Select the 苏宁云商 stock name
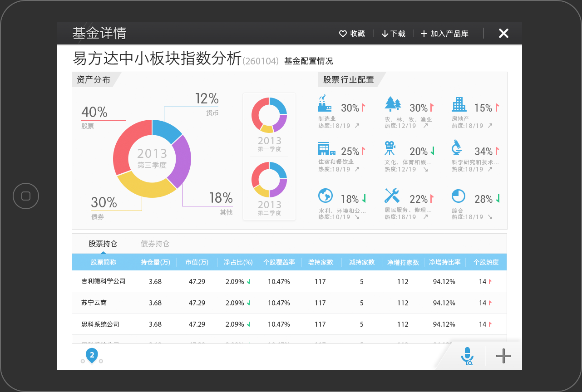The width and height of the screenshot is (582, 392). [94, 303]
